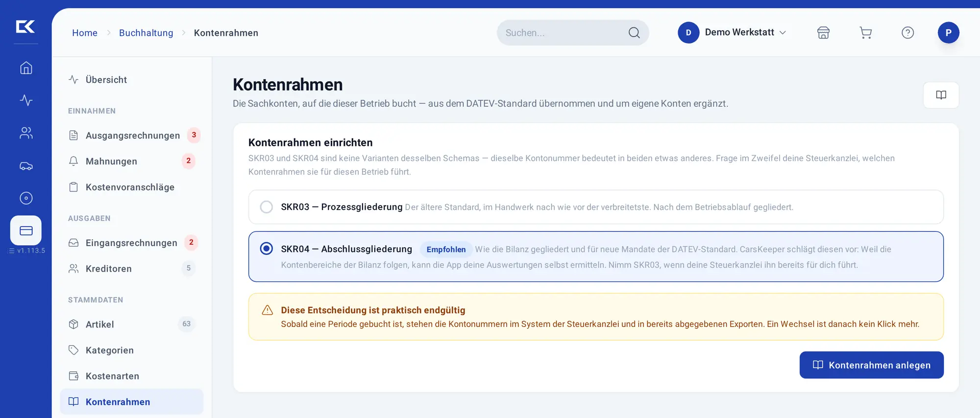Open Kontenrahmen in the sidebar

coord(131,402)
